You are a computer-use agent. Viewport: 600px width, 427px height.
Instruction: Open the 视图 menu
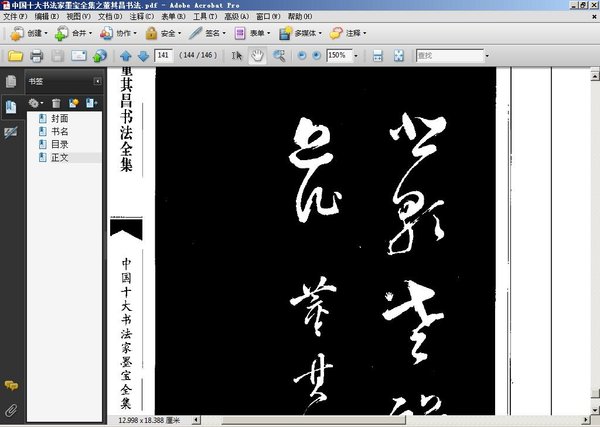coord(78,16)
